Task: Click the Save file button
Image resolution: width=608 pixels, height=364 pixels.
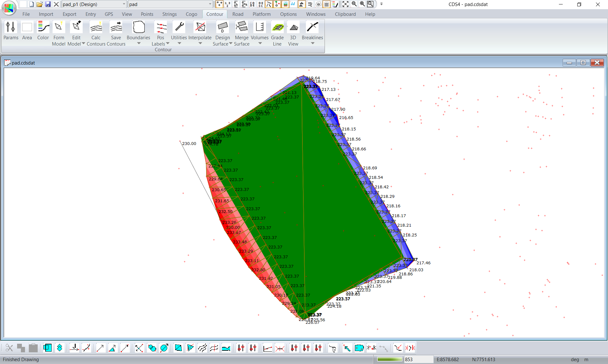Action: coord(48,4)
